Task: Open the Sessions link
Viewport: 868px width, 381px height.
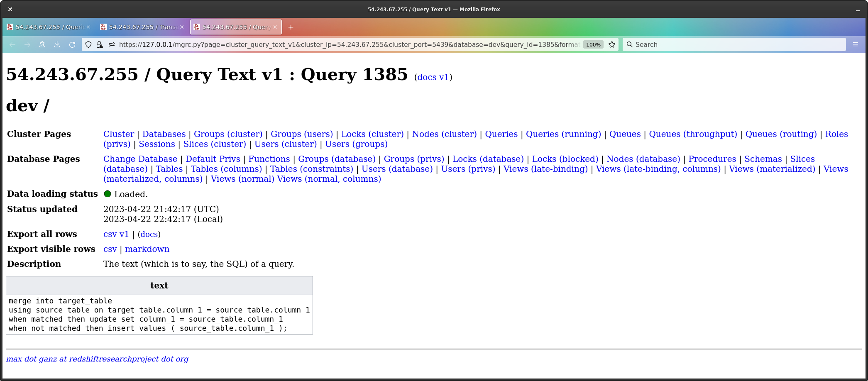Action: click(157, 144)
